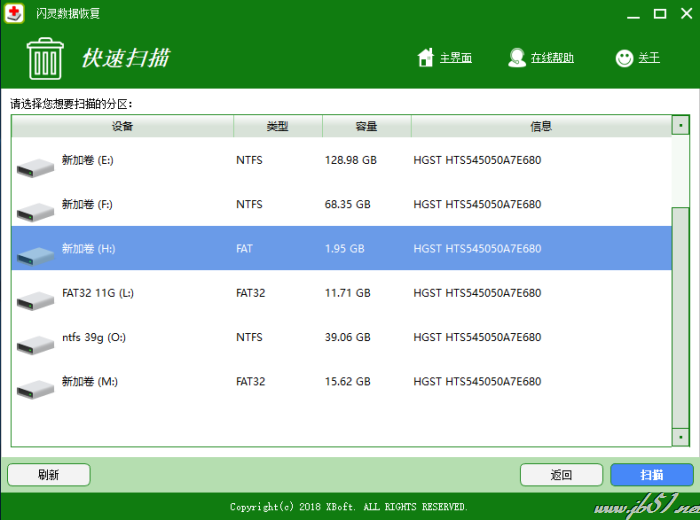Click the online help person icon

(517, 58)
